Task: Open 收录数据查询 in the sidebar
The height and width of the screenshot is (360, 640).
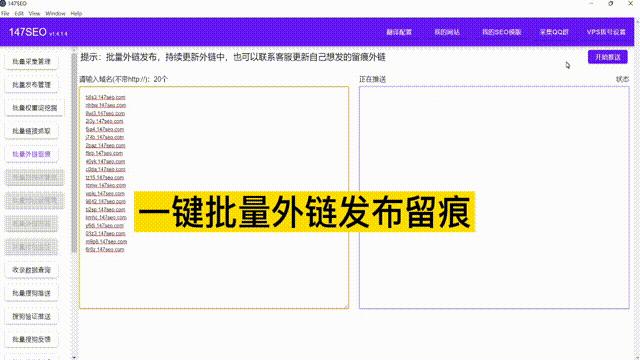Action: pyautogui.click(x=31, y=270)
